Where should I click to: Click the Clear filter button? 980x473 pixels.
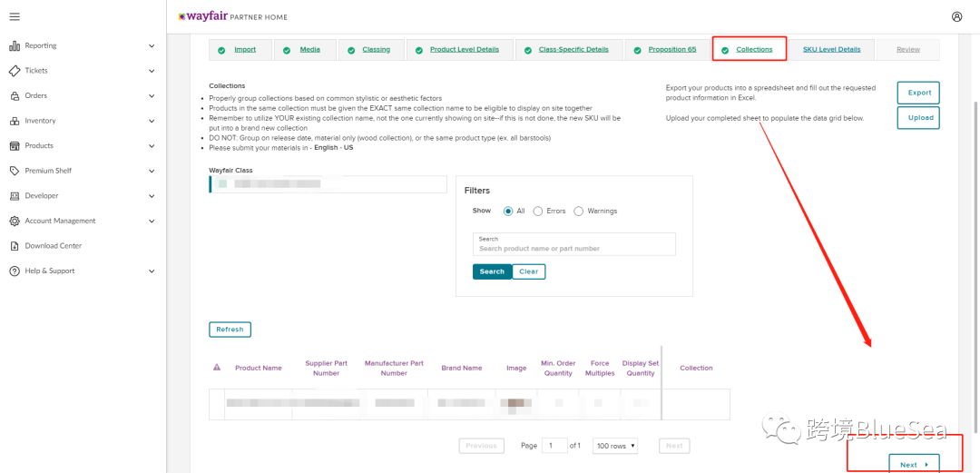(529, 271)
